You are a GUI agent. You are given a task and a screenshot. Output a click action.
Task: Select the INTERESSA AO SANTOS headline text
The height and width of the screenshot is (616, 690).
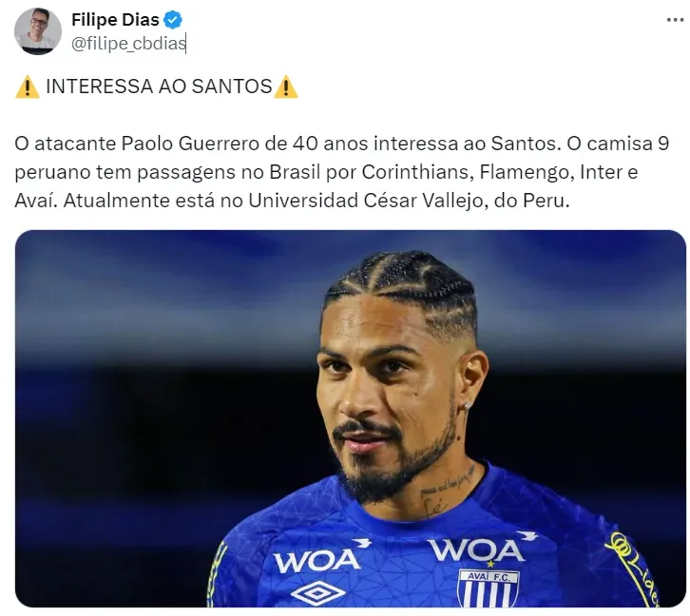[x=159, y=87]
